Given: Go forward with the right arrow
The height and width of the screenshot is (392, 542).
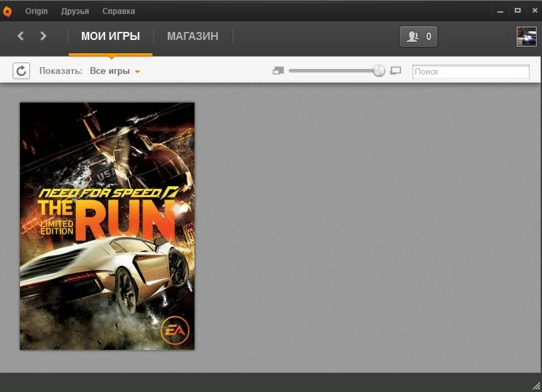Looking at the screenshot, I should pyautogui.click(x=43, y=36).
